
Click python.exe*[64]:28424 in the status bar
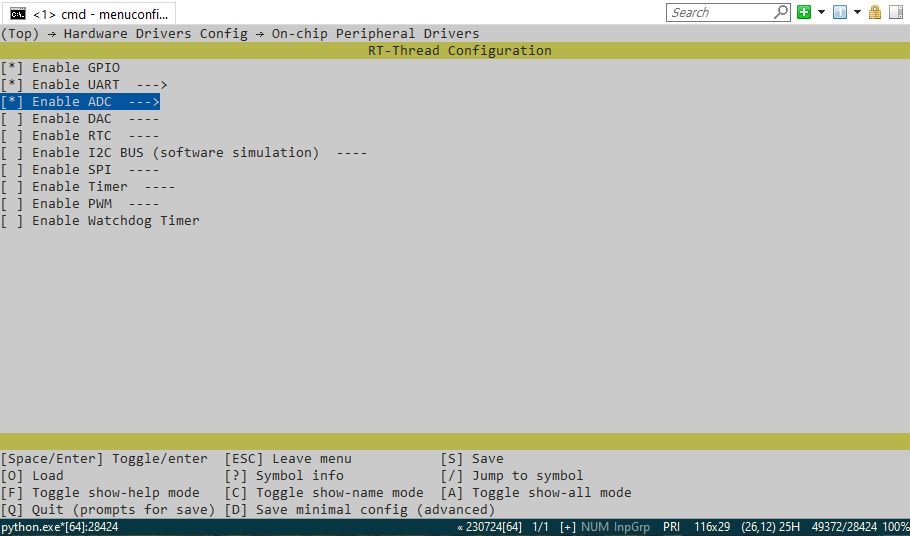(59, 527)
